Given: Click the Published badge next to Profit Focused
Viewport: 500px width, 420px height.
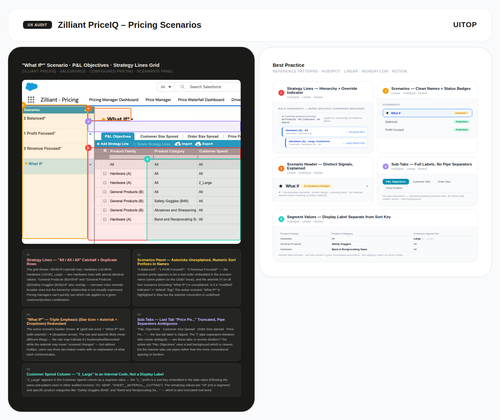Looking at the screenshot, I should click(462, 130).
